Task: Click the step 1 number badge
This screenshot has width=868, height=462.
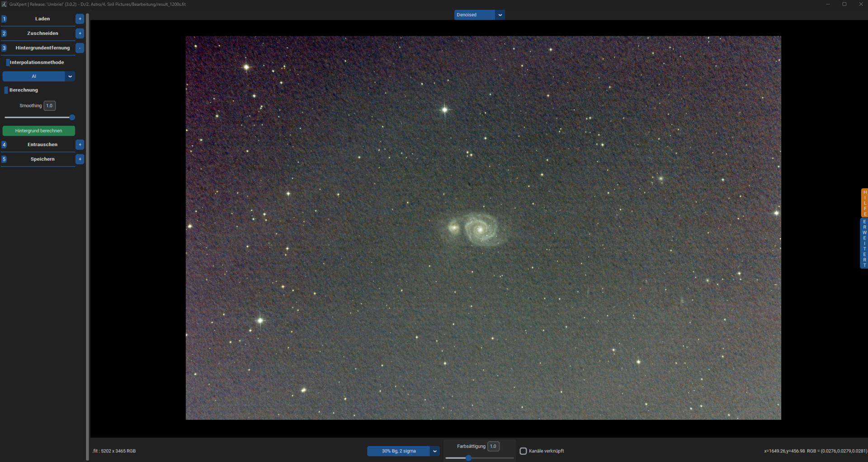Action: (4, 19)
